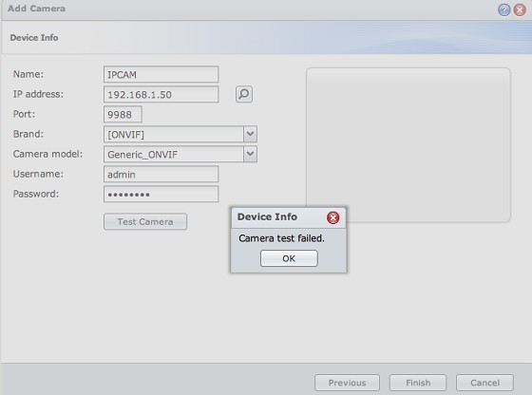
Task: Click the IP address field showing 192.168.1.50
Action: coord(161,94)
